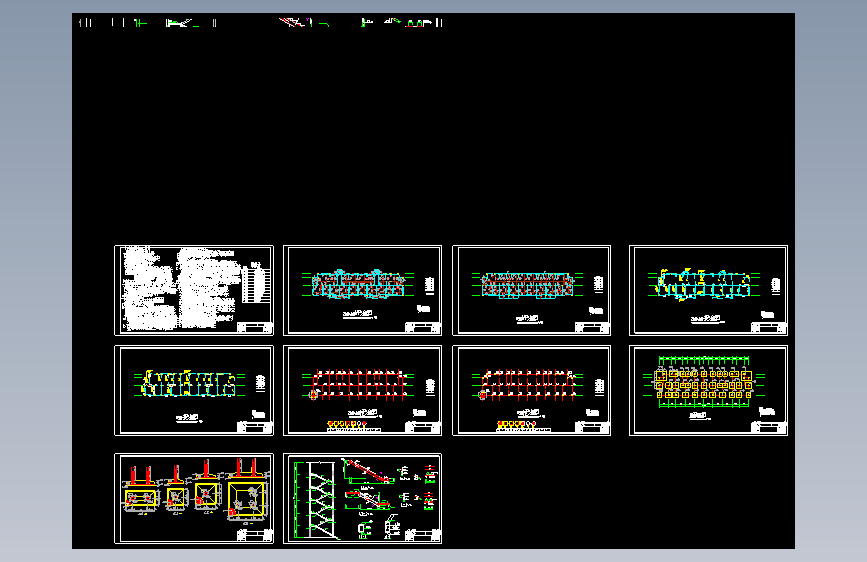This screenshot has height=562, width=867.
Task: Open the foundation plan with green dimension lines
Action: point(708,391)
